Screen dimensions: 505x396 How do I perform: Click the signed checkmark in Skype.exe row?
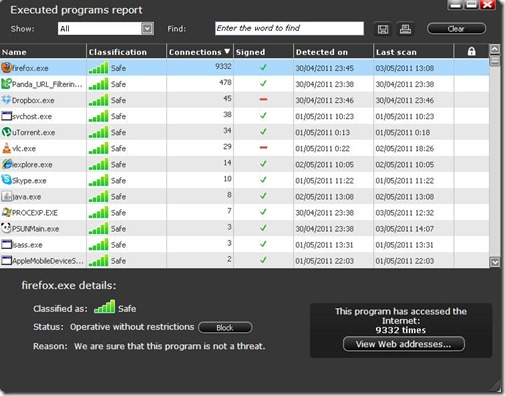click(x=263, y=180)
